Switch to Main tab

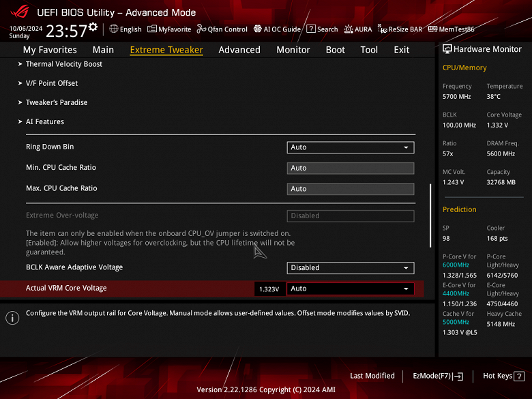click(x=103, y=50)
